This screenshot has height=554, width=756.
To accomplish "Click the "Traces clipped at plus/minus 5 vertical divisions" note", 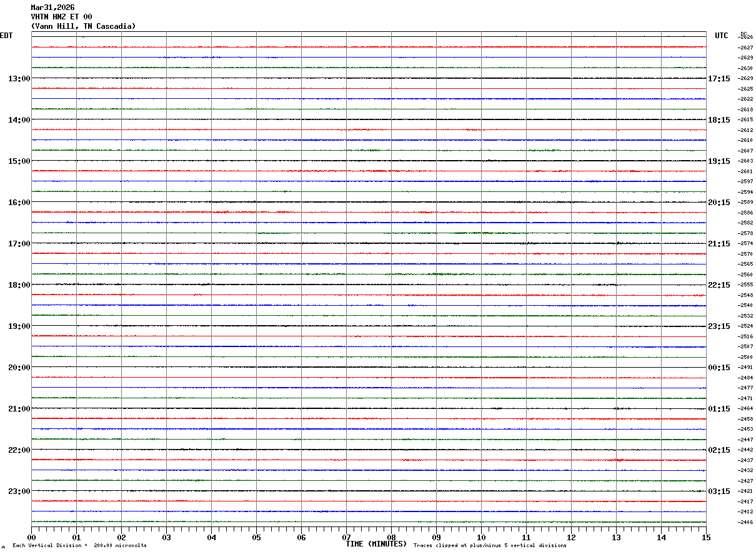I will 490,546.
